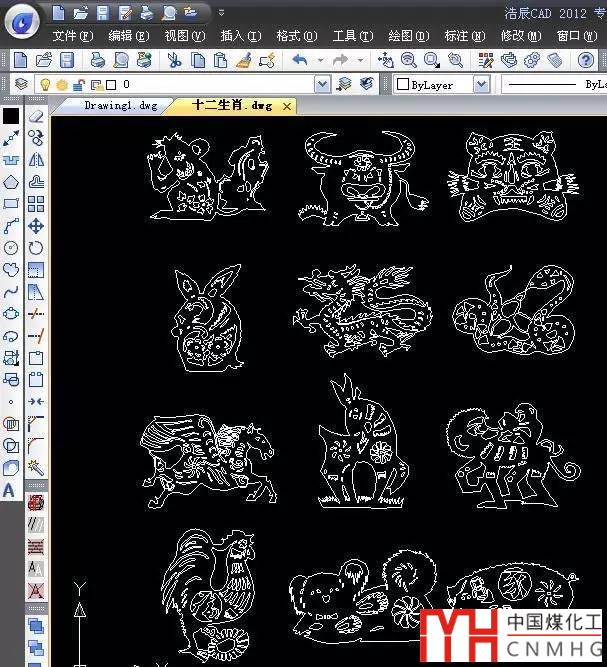This screenshot has width=607, height=667.
Task: Click the Cut scissors icon
Action: 174,60
